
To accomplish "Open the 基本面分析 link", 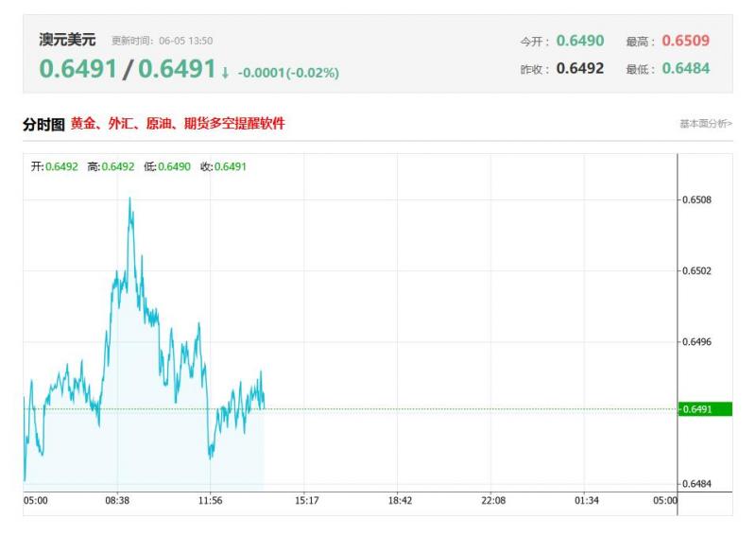I will (x=705, y=124).
